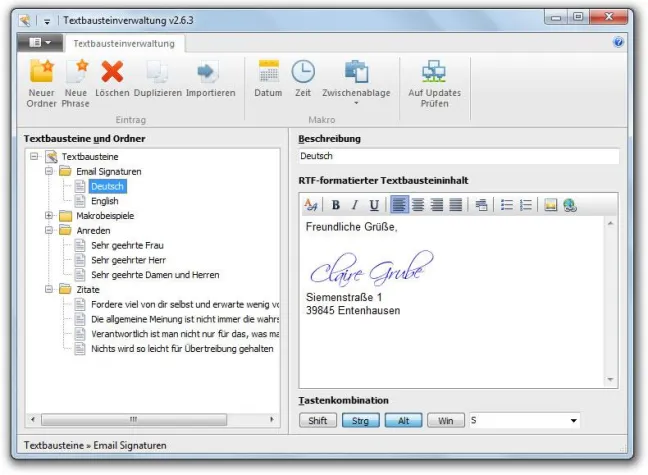Select the Anreden folder in tree
Screen dimensions: 648x475
(93, 231)
